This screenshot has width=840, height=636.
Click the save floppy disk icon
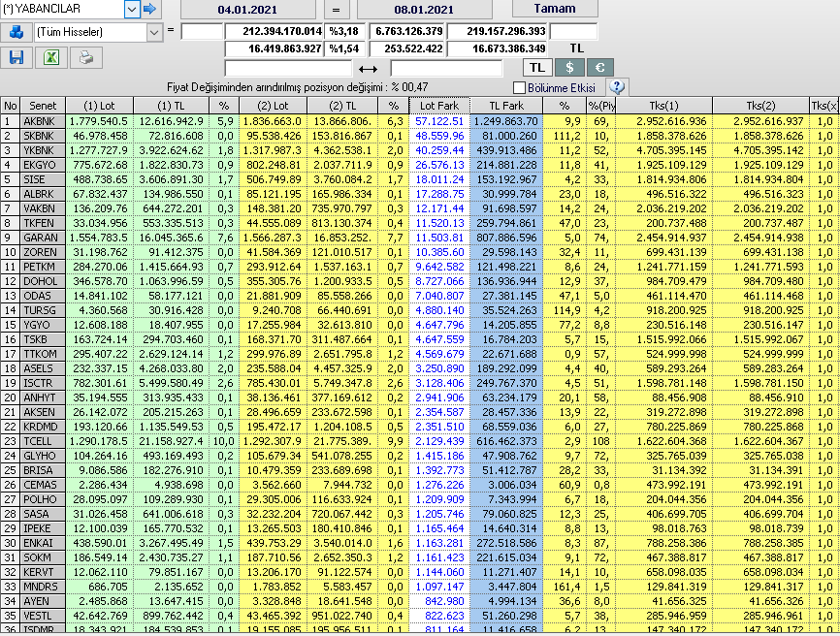[x=16, y=58]
